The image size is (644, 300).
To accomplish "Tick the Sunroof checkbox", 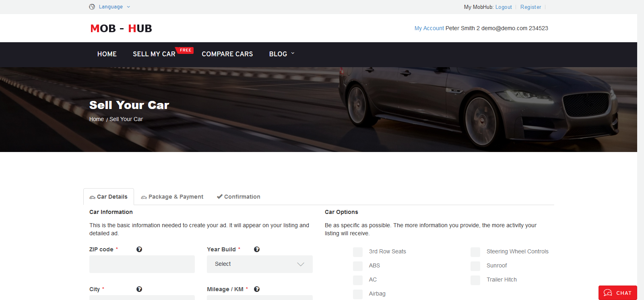I will coord(475,266).
